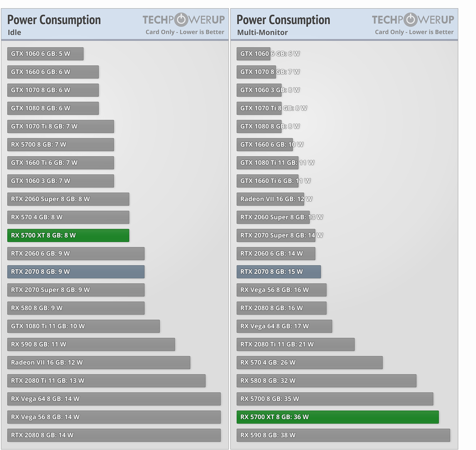Click the TechPowerUp logo in Multi-Monitor chart
The width and height of the screenshot is (476, 450).
click(x=413, y=20)
